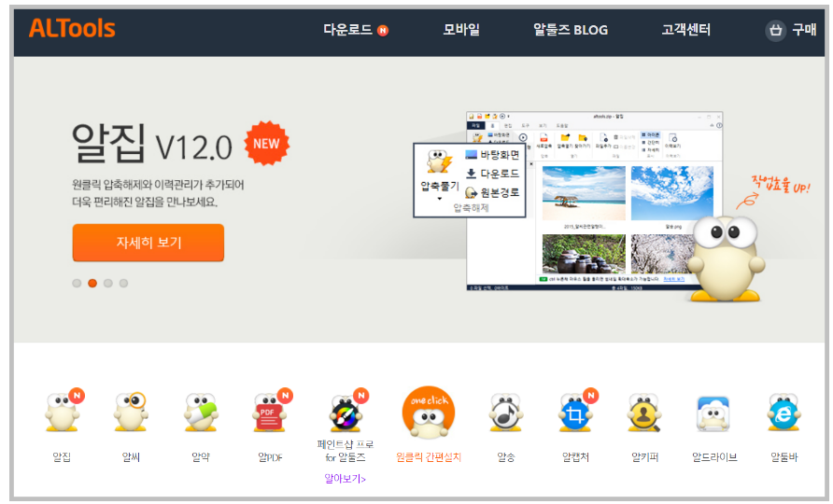Click the 알드라이브 cloud icon
The height and width of the screenshot is (504, 833).
point(713,413)
